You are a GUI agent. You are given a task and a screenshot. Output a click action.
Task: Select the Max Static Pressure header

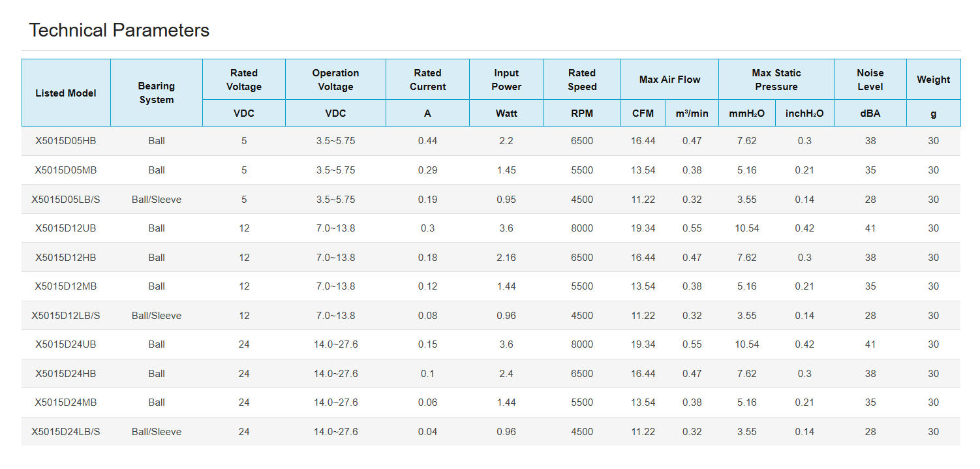click(x=776, y=80)
